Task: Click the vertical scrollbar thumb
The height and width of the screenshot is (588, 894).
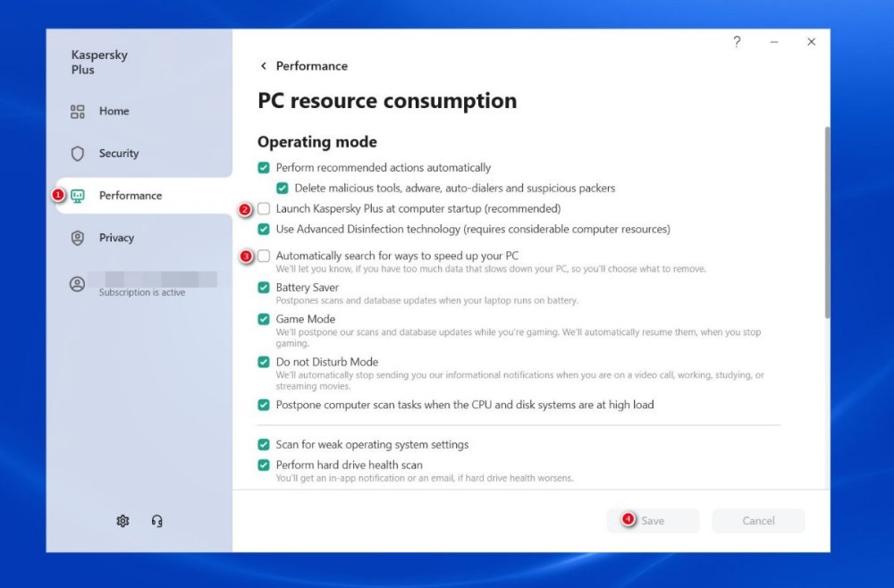Action: [827, 223]
